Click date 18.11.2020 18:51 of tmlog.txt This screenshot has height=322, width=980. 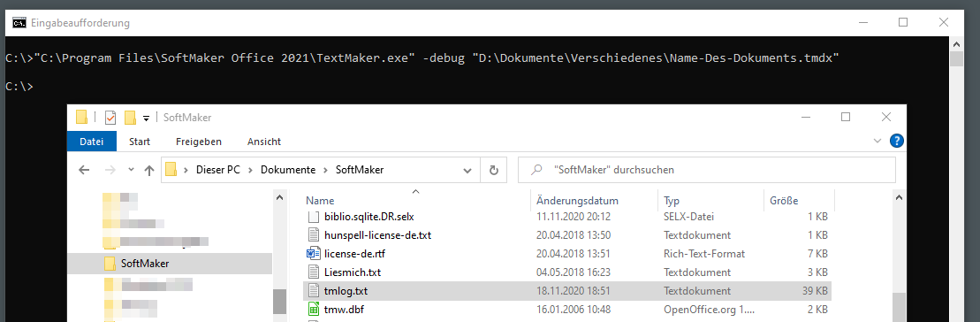coord(574,291)
